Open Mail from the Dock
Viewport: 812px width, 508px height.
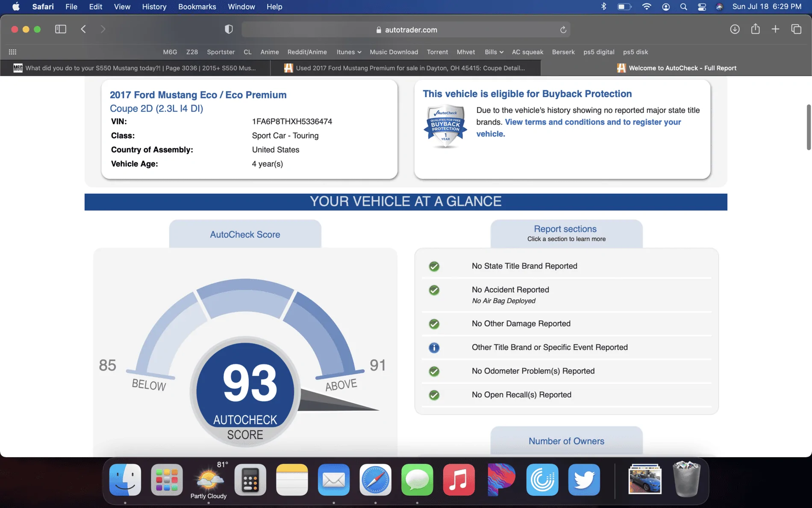pyautogui.click(x=334, y=480)
